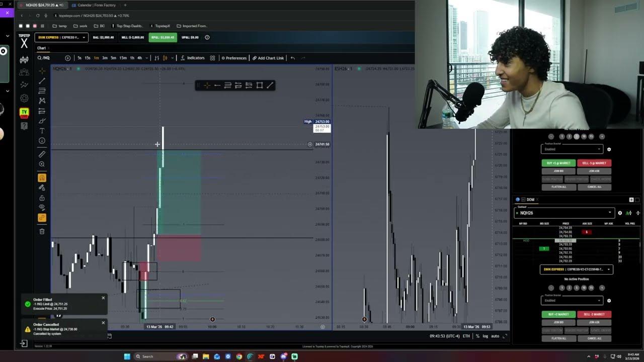
Task: Expand the timeframe interval dropdown arrow
Action: (147, 58)
